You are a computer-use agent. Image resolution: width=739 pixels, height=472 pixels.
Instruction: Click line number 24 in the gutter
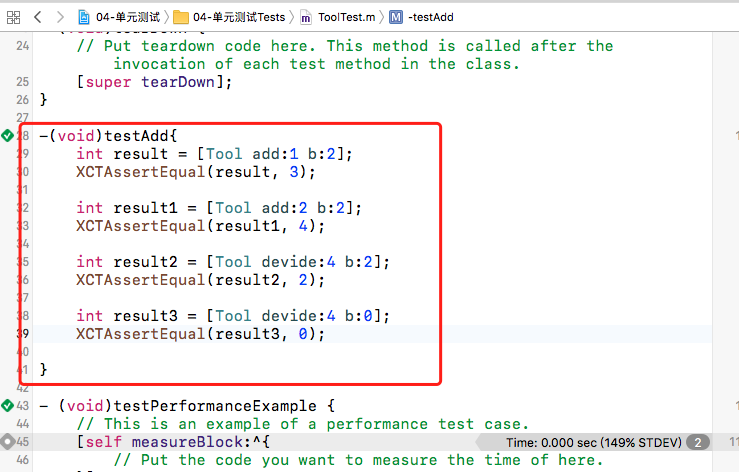(23, 46)
